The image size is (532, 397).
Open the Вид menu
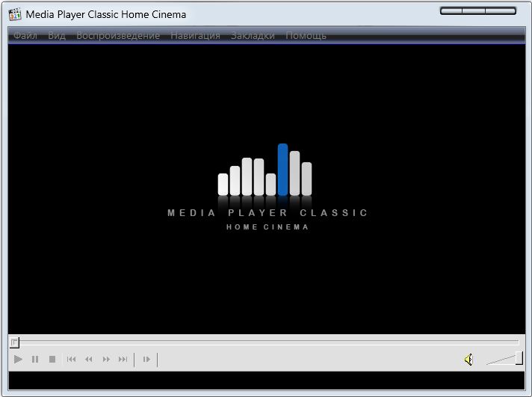(57, 35)
